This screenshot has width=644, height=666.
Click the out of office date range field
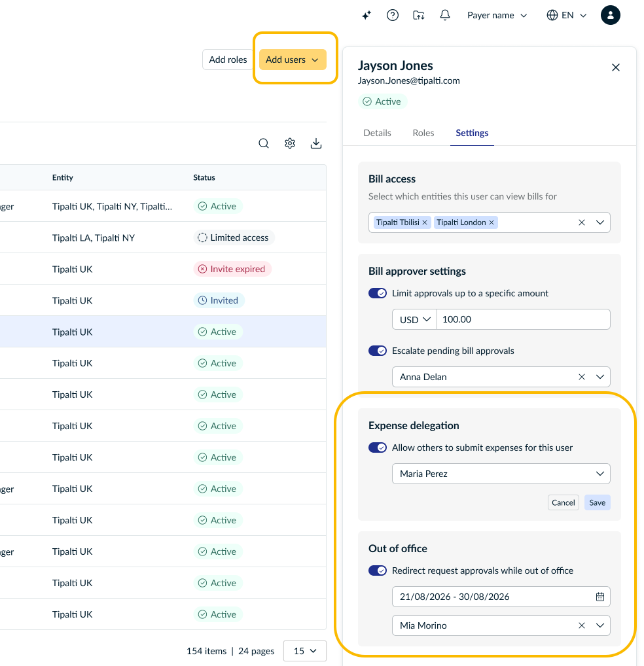point(501,597)
